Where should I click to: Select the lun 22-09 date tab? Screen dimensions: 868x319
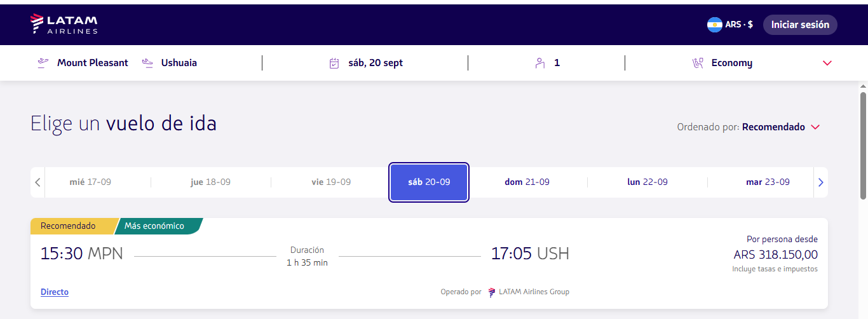pyautogui.click(x=648, y=182)
